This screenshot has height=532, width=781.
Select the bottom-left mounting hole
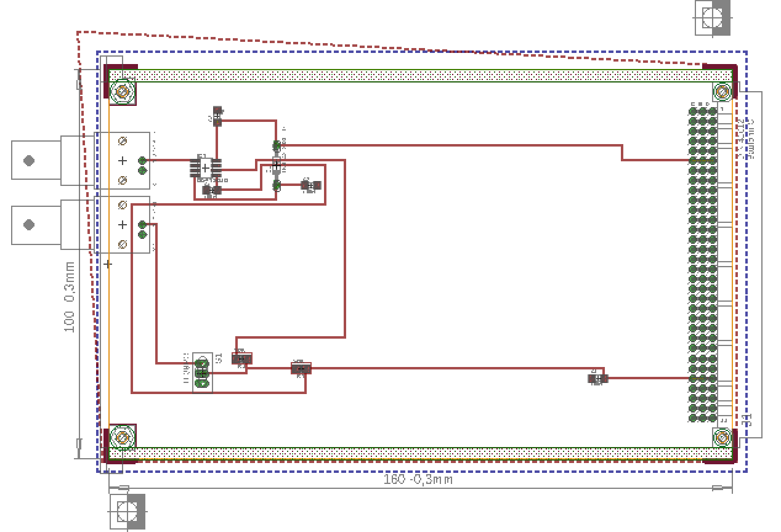(x=122, y=437)
